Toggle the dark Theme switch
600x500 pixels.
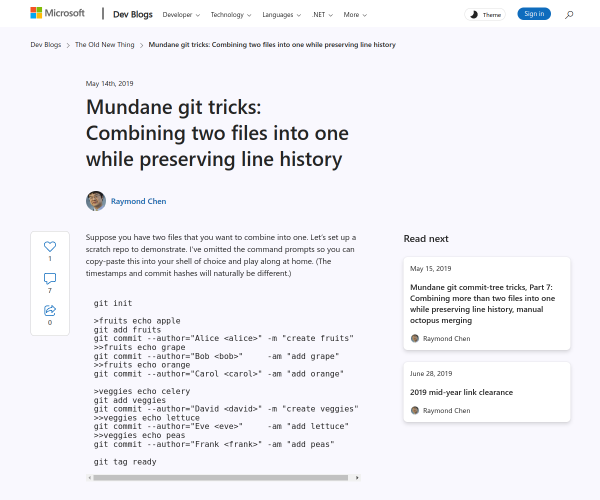coord(485,15)
